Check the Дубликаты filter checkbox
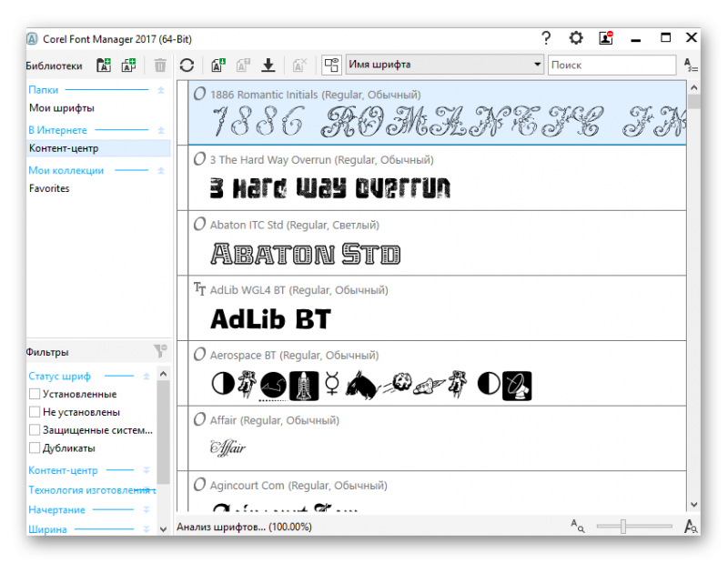This screenshot has height=563, width=728. click(35, 447)
